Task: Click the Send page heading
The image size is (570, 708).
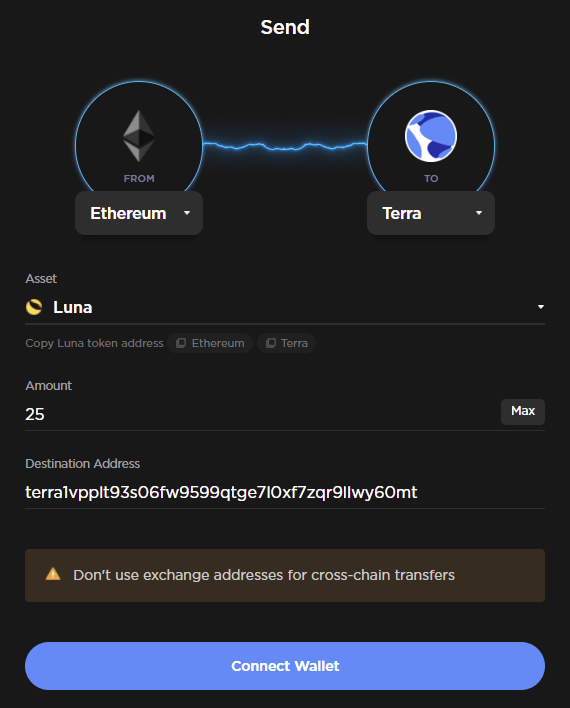Action: [285, 27]
